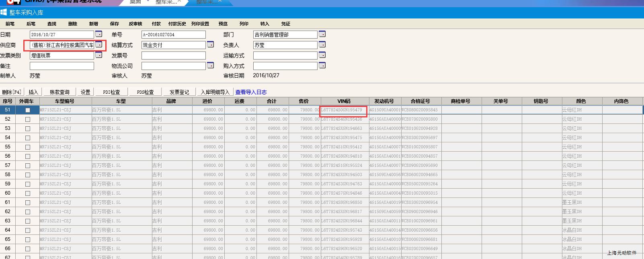This screenshot has height=259, width=644.
Task: Check the 外调车 box in row 51
Action: (28, 110)
